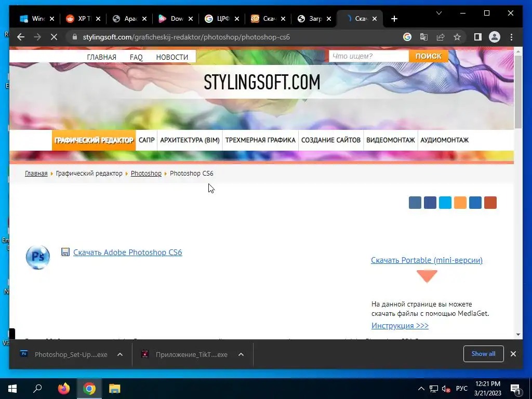Click Show all downloads button
This screenshot has height=399, width=532.
click(484, 354)
